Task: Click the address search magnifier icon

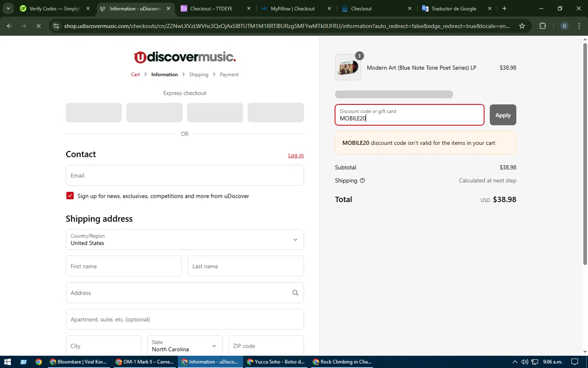Action: click(x=295, y=293)
